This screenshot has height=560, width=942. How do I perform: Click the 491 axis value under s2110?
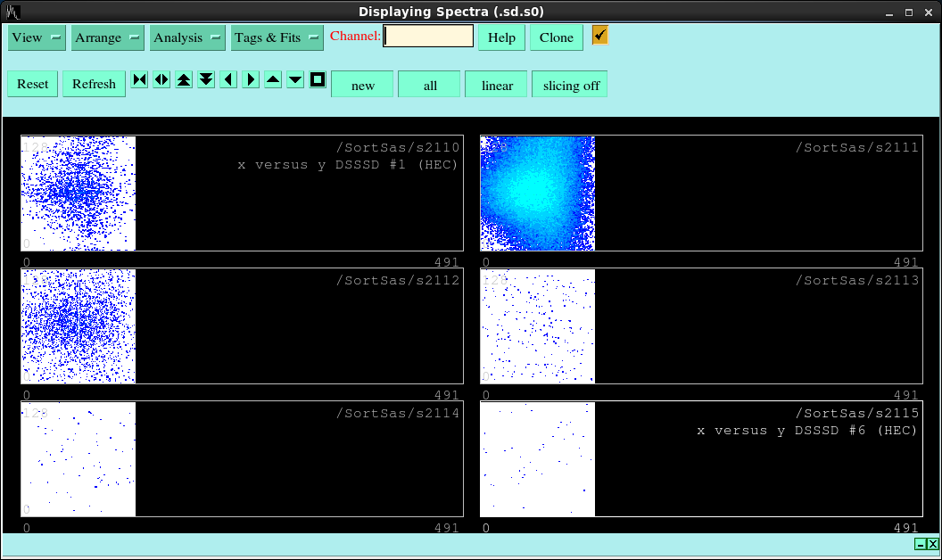coord(446,262)
